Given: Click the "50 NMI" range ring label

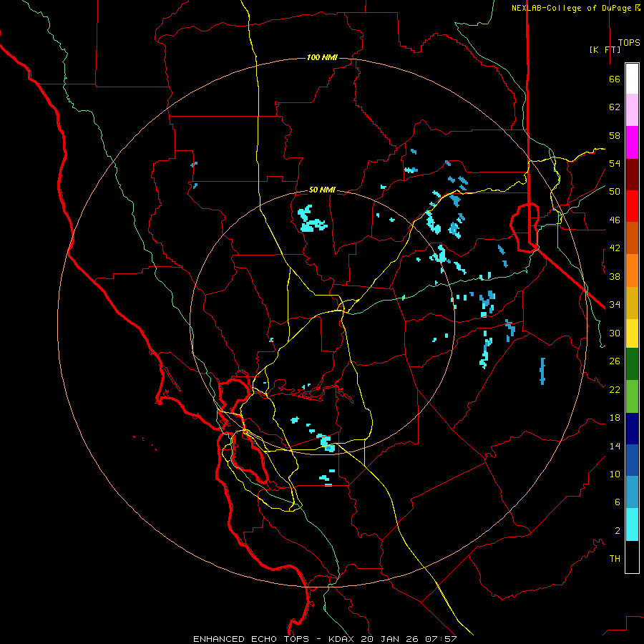Looking at the screenshot, I should coord(322,190).
